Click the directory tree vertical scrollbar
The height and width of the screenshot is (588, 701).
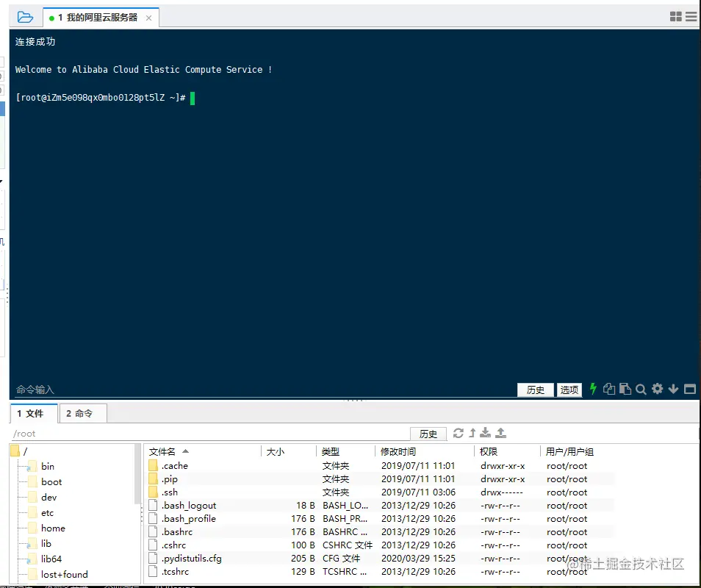pyautogui.click(x=137, y=474)
